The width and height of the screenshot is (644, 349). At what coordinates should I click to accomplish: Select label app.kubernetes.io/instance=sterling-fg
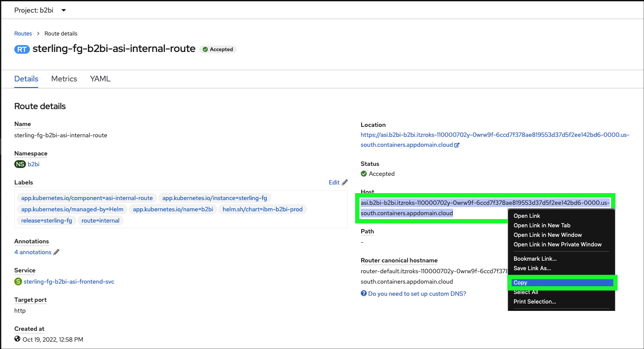[215, 198]
